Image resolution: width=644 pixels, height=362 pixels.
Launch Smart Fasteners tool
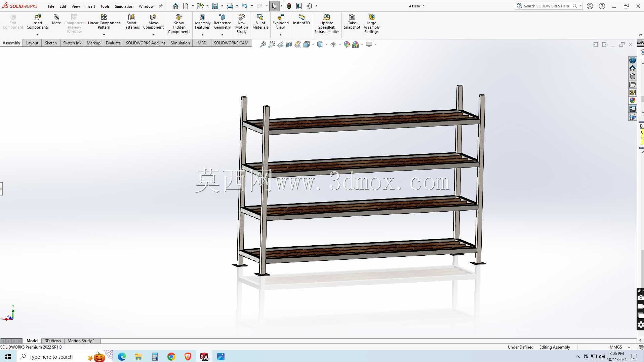[x=131, y=22]
